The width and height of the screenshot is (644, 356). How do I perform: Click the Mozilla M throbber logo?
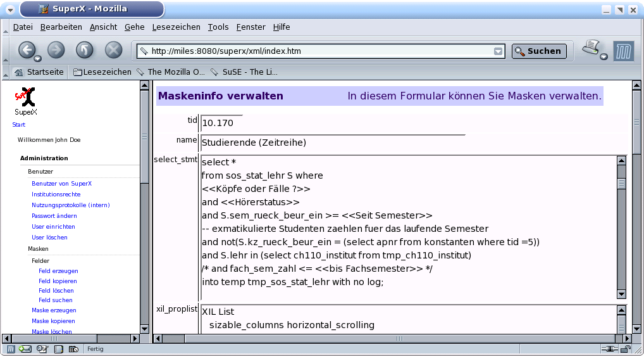[x=624, y=51]
